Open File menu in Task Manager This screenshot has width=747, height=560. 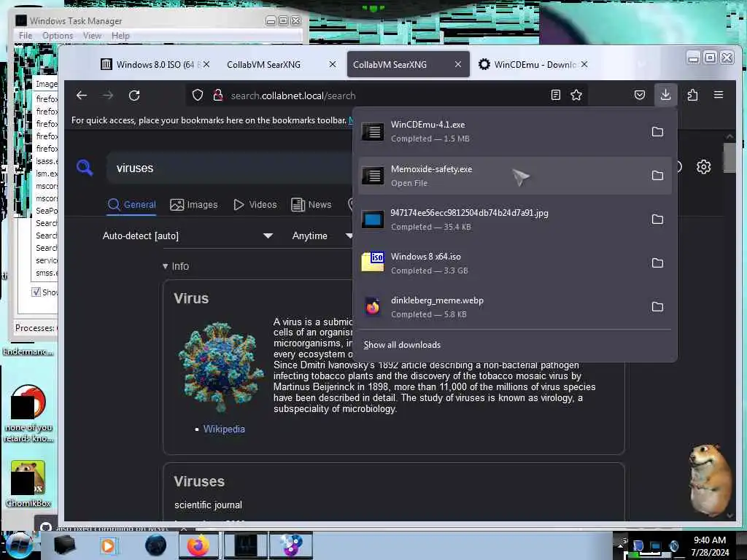[x=26, y=36]
